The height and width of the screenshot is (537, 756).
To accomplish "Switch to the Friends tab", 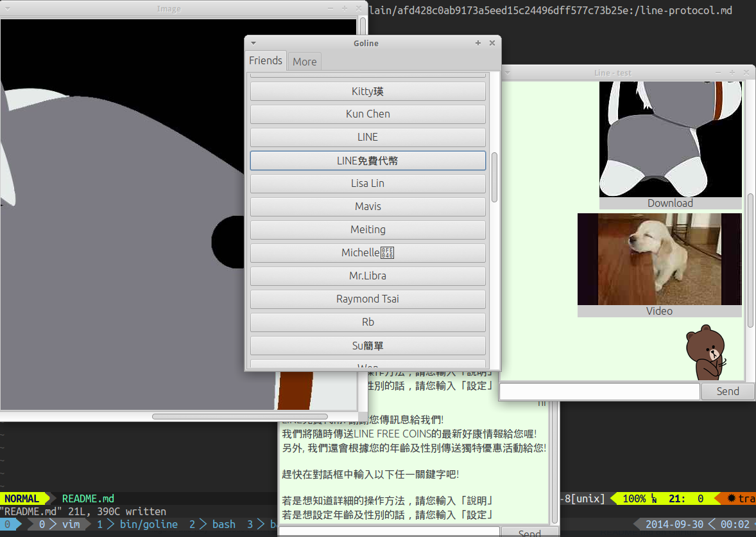I will [x=266, y=61].
